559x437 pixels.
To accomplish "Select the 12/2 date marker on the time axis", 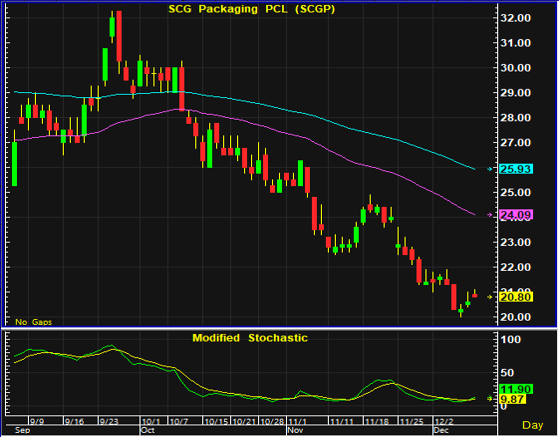I will (444, 422).
